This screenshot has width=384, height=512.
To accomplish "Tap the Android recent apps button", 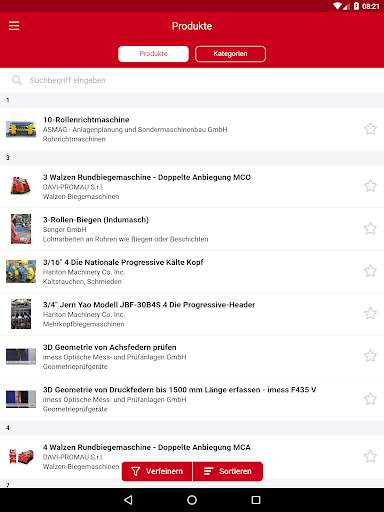I will [x=256, y=500].
